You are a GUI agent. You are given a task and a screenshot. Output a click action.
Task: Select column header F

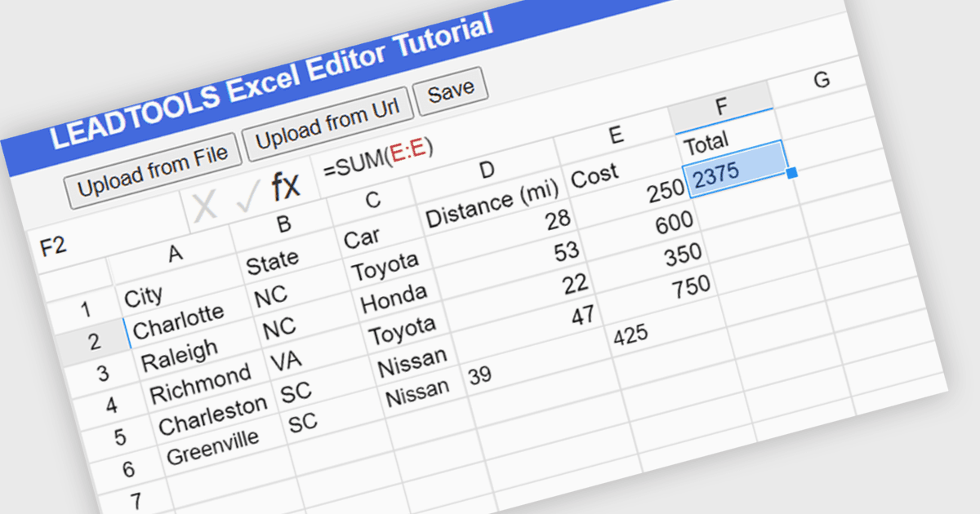[x=721, y=106]
